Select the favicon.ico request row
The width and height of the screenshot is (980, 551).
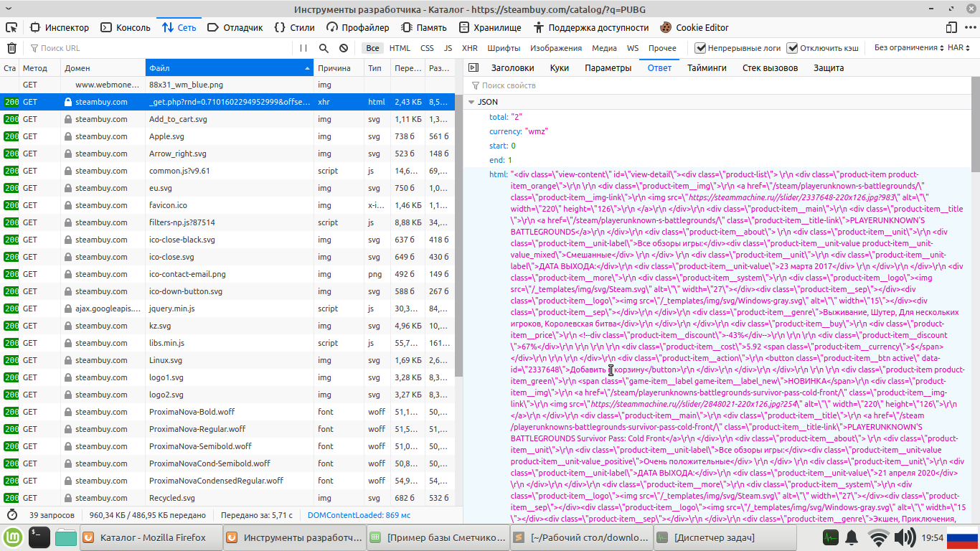point(227,205)
